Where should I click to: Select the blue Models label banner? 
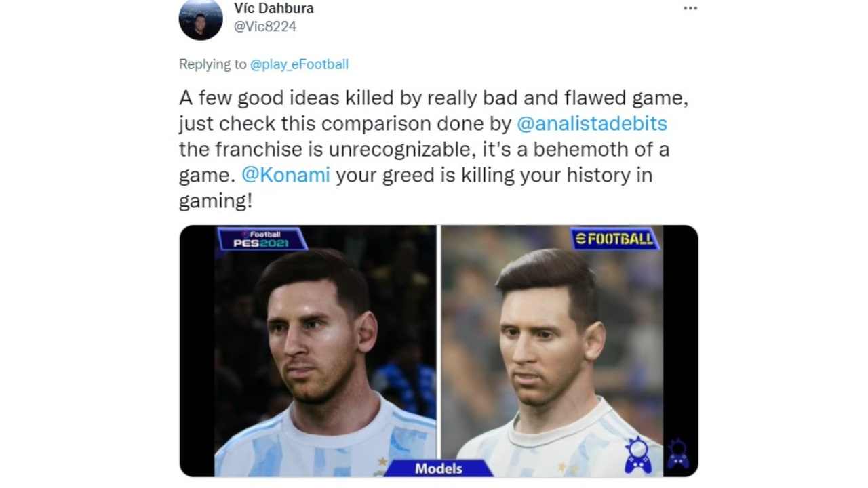[439, 468]
